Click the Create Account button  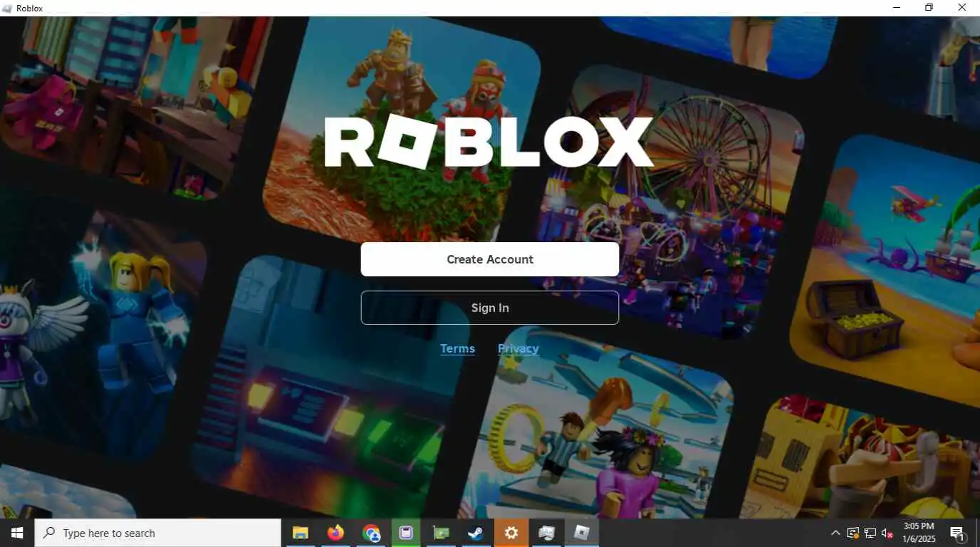[x=489, y=259]
